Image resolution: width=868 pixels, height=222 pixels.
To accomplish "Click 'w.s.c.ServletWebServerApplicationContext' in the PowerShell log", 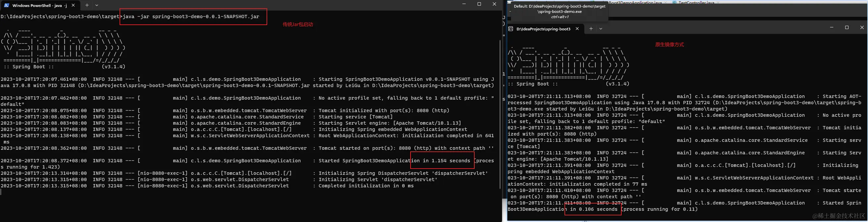I will click(250, 136).
